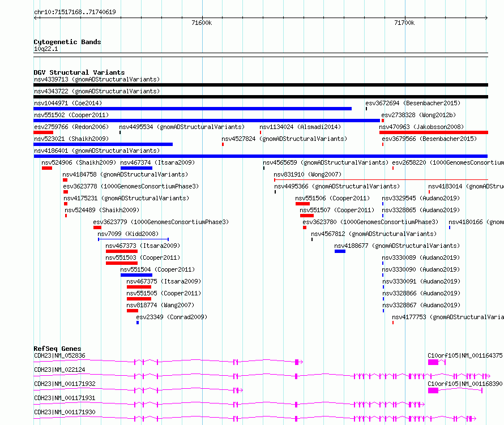Click nsv467373 (Itsara2009) label
Image resolution: width=504 pixels, height=425 pixels.
pyautogui.click(x=143, y=246)
